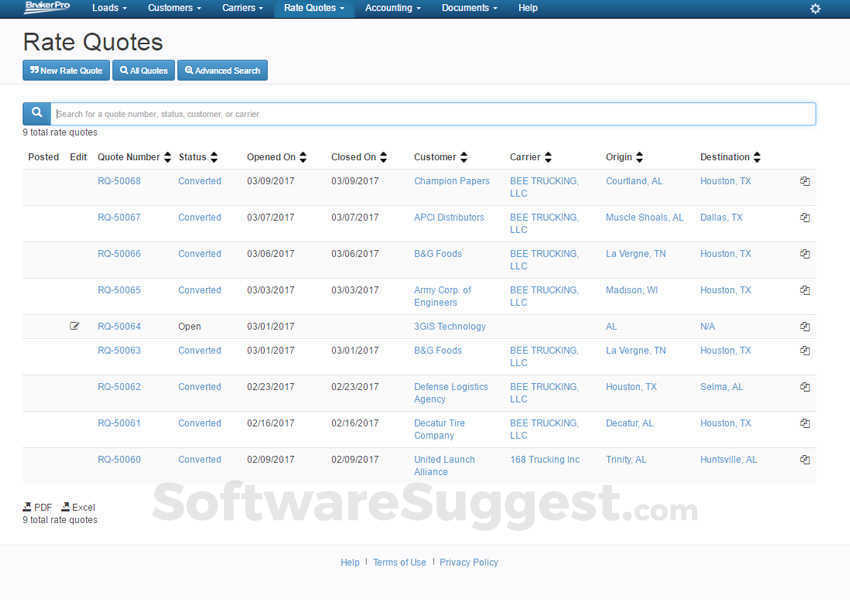Image resolution: width=850 pixels, height=600 pixels.
Task: Click the New Rate Quote button
Action: click(x=66, y=70)
